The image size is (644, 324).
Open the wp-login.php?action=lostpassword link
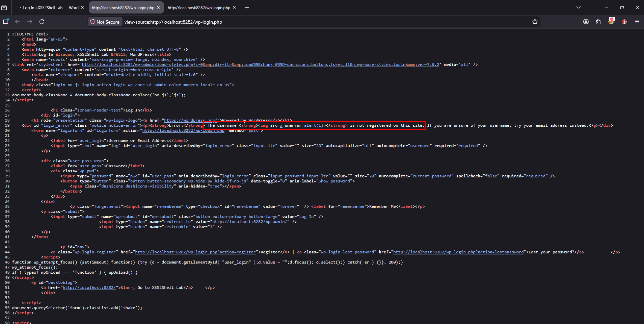[458, 252]
